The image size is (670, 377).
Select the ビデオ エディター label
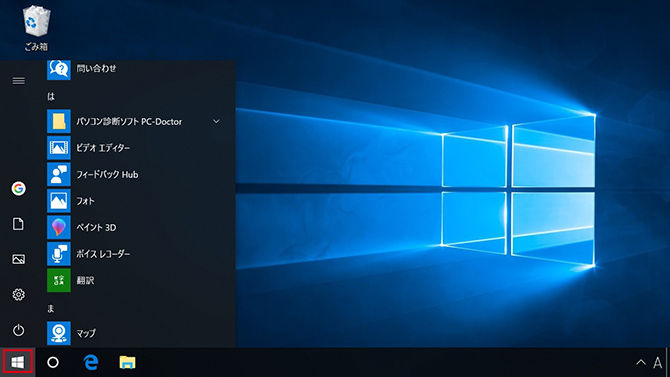pyautogui.click(x=103, y=148)
